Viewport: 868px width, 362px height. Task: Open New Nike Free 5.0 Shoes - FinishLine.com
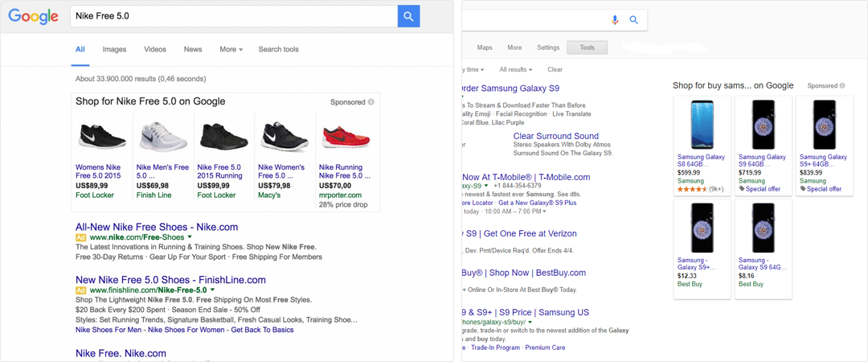(170, 280)
